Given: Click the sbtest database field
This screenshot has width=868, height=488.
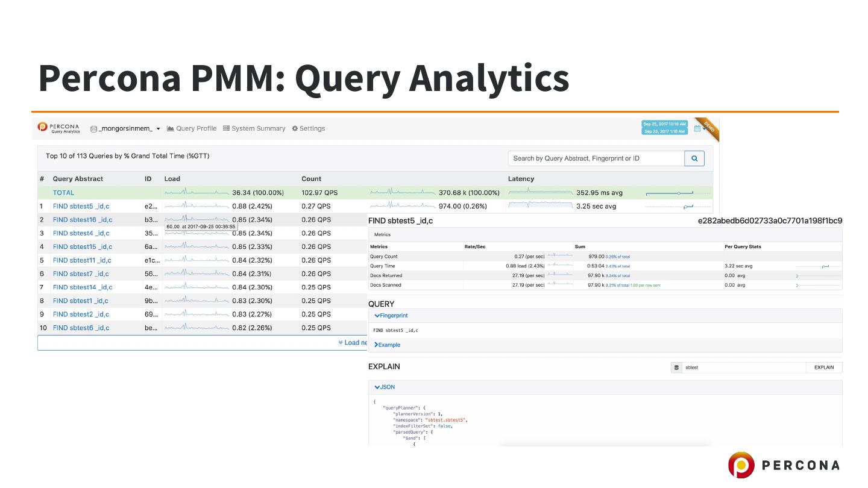Looking at the screenshot, I should coord(744,368).
